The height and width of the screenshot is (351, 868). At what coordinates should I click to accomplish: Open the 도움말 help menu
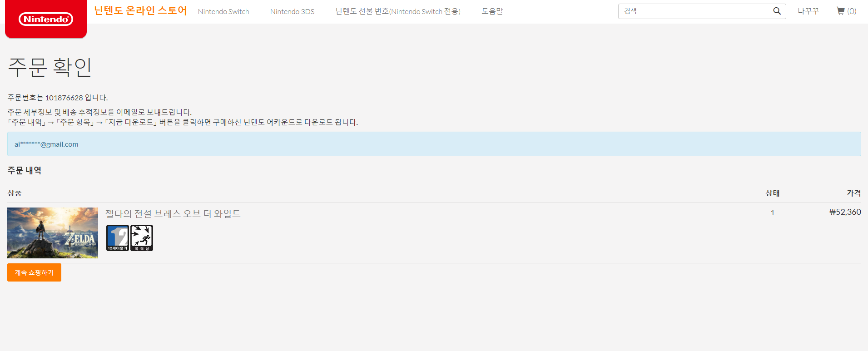coord(492,11)
